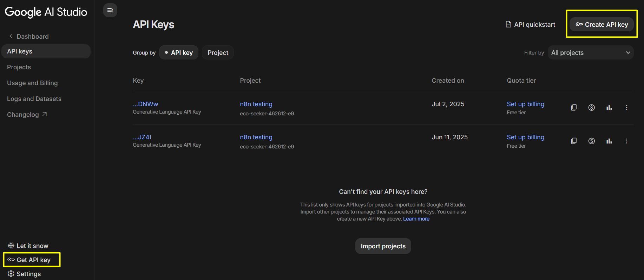This screenshot has width=644, height=280.
Task: Collapse the sidebar with the menu icon
Action: click(110, 10)
